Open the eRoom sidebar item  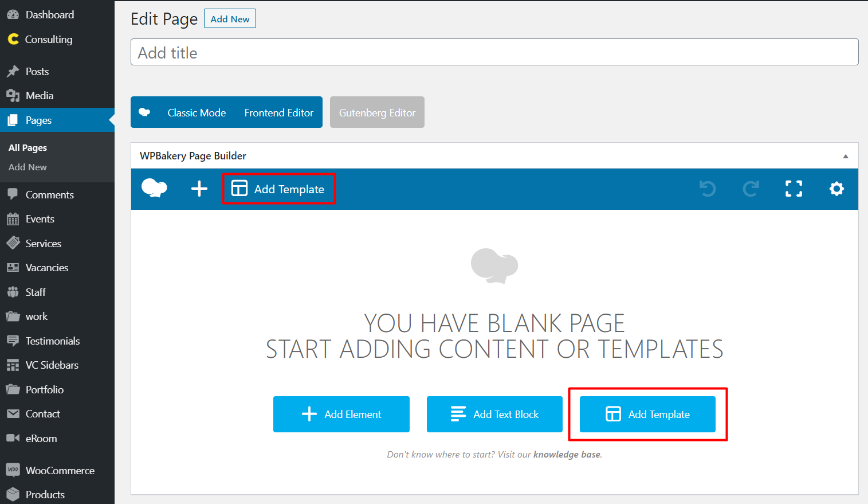pos(41,438)
